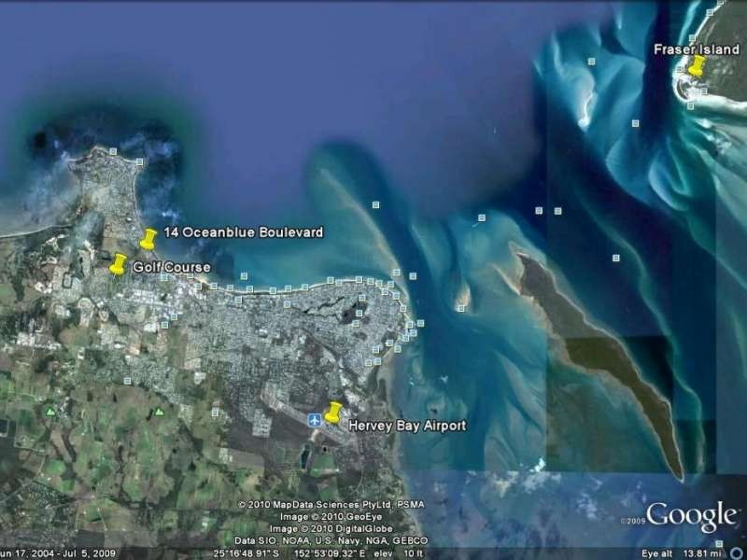This screenshot has width=747, height=560.
Task: Expand the historical imagery date range slider
Action: click(56, 552)
